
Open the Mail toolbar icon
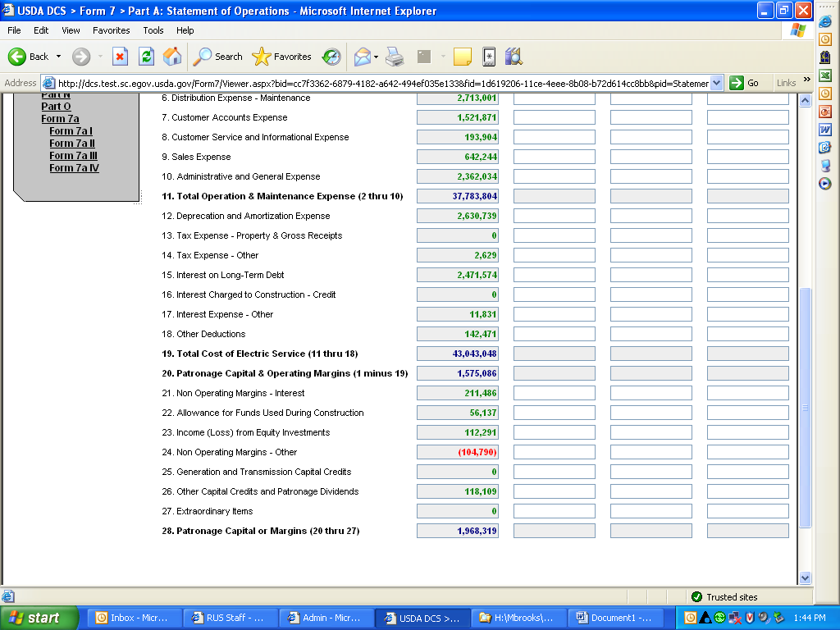coord(362,57)
